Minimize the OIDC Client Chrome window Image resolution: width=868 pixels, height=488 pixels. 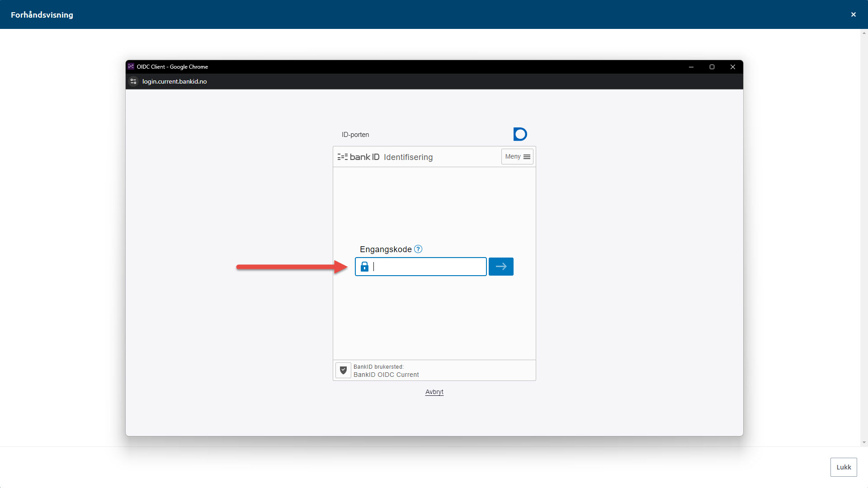[x=691, y=67]
